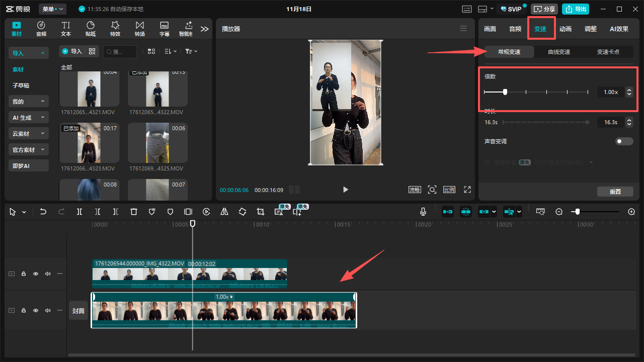644x362 pixels.
Task: Switch to the 动画 animation tab
Action: [x=566, y=29]
